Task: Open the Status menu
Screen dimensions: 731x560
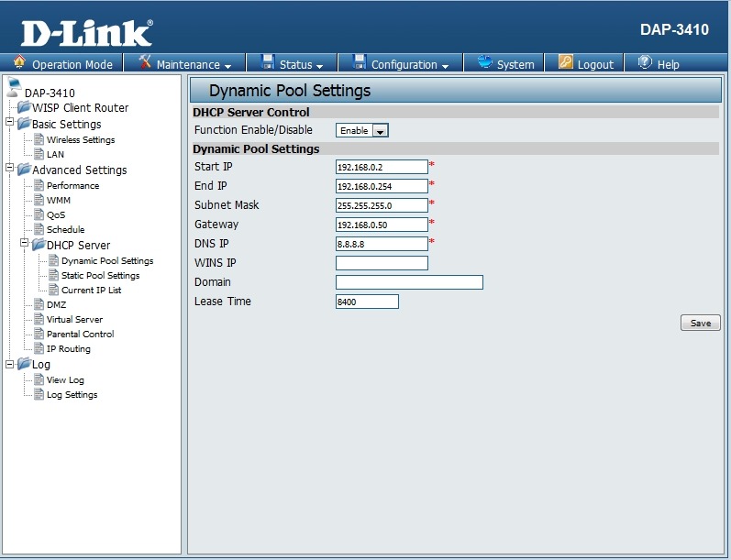Action: point(294,64)
